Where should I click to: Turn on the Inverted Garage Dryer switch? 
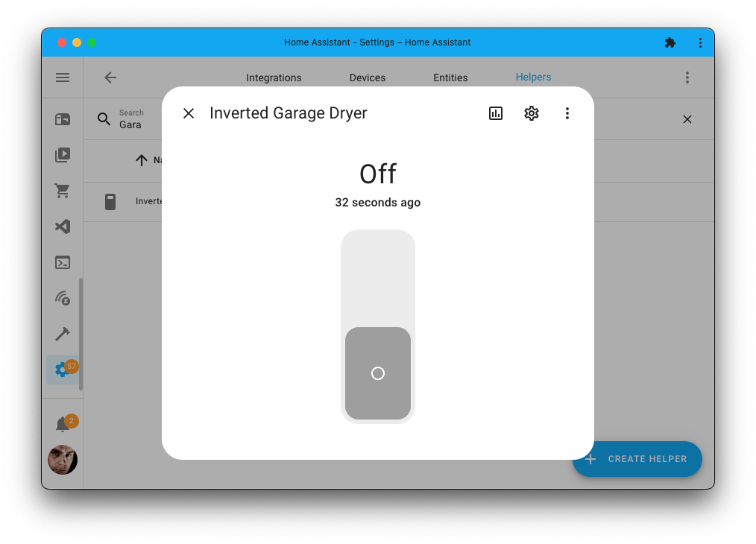click(378, 276)
